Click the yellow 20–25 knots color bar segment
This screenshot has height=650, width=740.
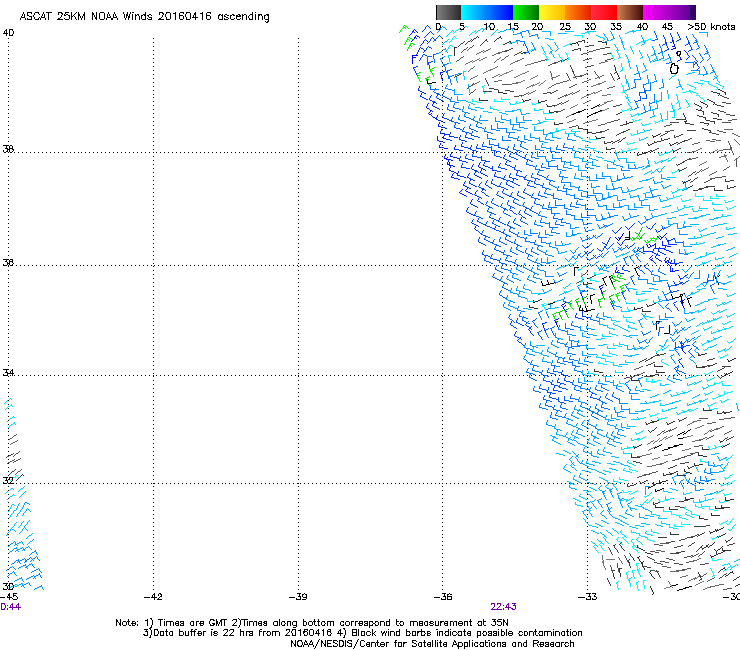point(552,12)
